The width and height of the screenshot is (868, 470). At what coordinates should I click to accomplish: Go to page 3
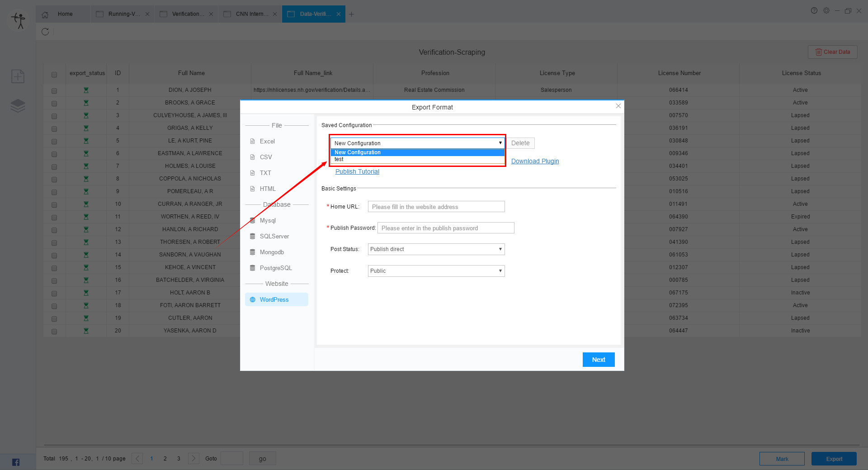pyautogui.click(x=179, y=459)
